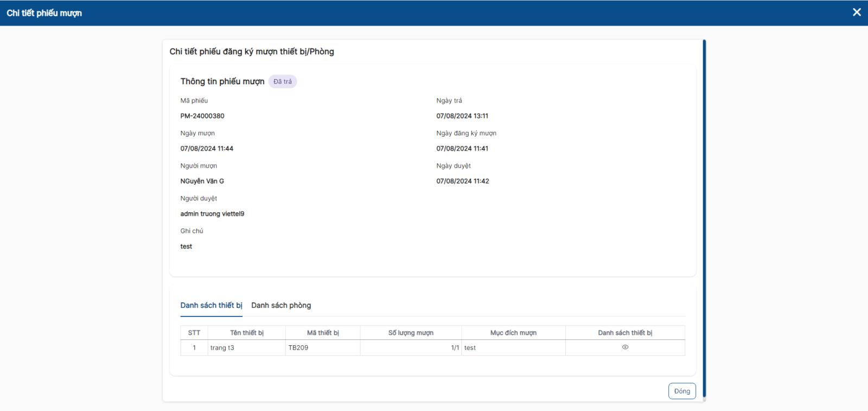The image size is (868, 411).
Task: Close the Chi tiết phiếu mượn dialog
Action: click(x=857, y=12)
